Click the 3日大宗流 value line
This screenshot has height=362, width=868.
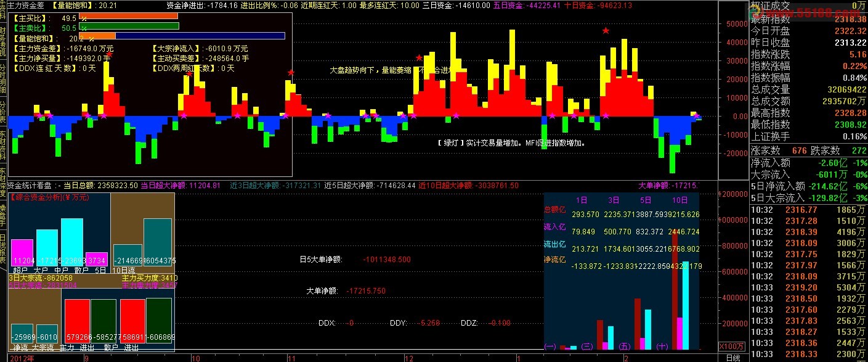[41, 278]
